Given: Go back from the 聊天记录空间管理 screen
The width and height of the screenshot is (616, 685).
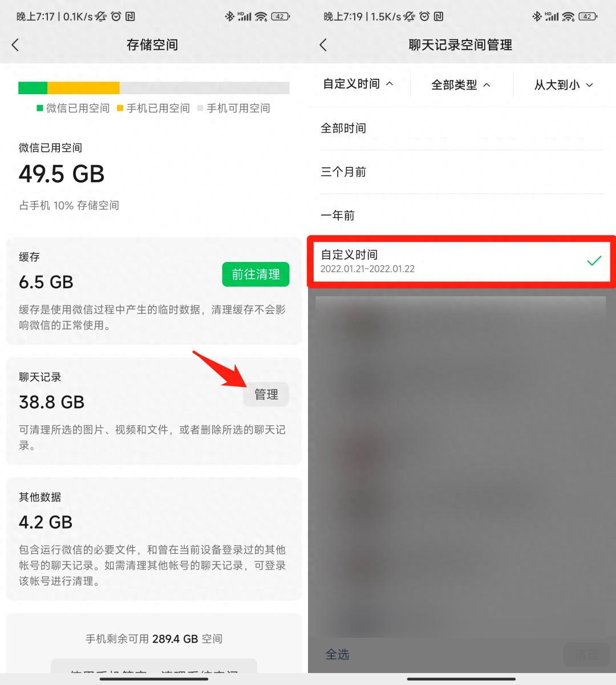Looking at the screenshot, I should pyautogui.click(x=323, y=45).
